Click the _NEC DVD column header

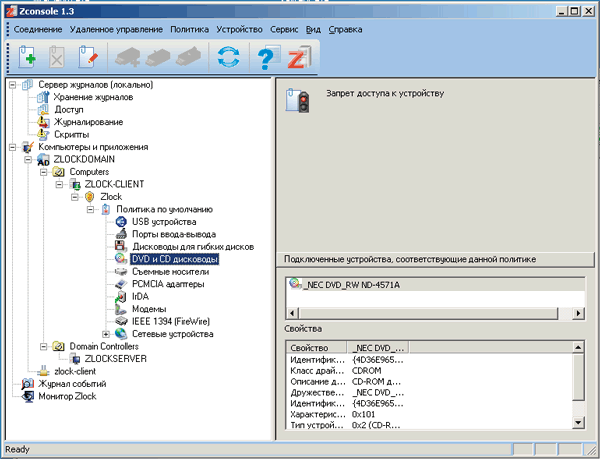[x=378, y=346]
